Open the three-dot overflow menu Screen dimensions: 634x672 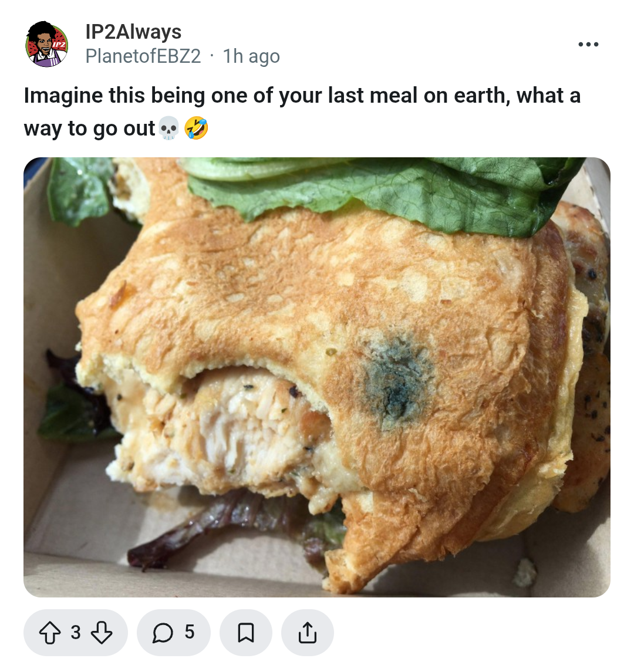tap(588, 44)
